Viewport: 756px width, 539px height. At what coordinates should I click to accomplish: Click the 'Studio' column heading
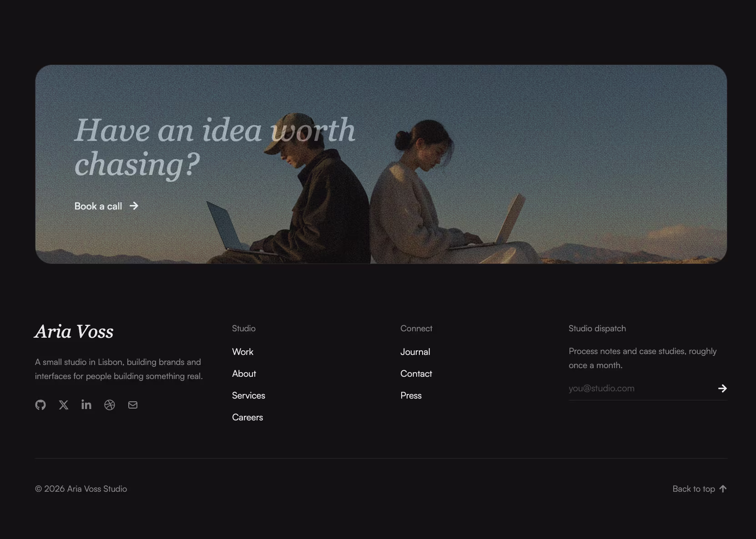(x=244, y=328)
